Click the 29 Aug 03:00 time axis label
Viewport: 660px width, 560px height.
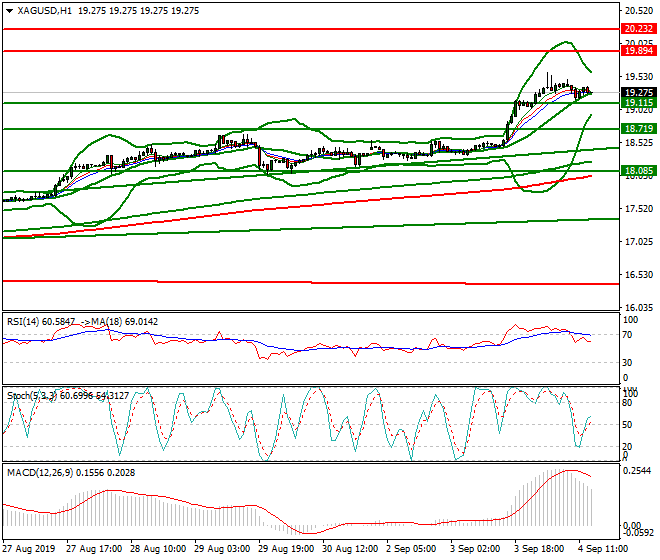click(222, 549)
